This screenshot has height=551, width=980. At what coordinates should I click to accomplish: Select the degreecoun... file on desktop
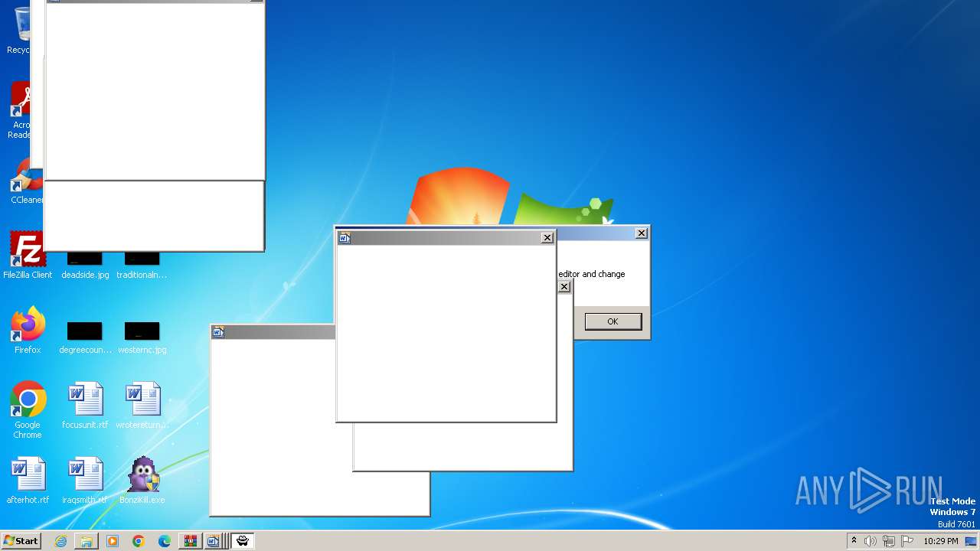[85, 337]
